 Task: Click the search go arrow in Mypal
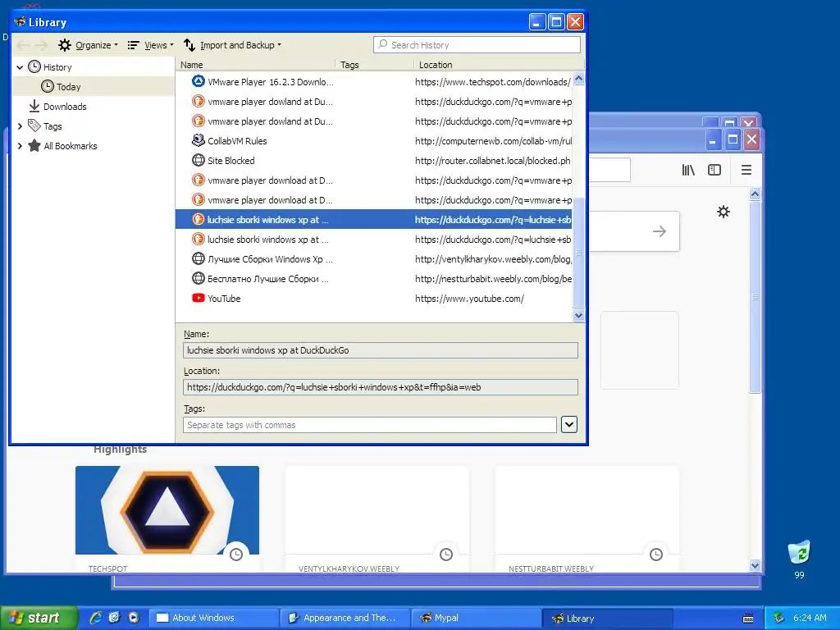tap(660, 231)
